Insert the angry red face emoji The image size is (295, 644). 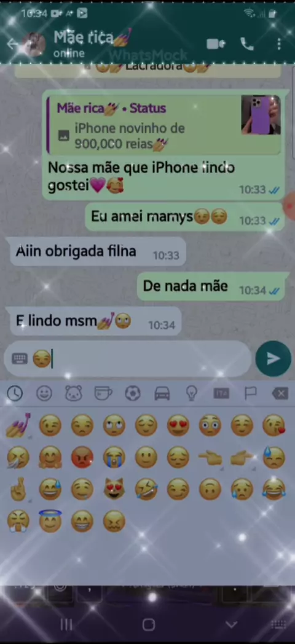(82, 457)
